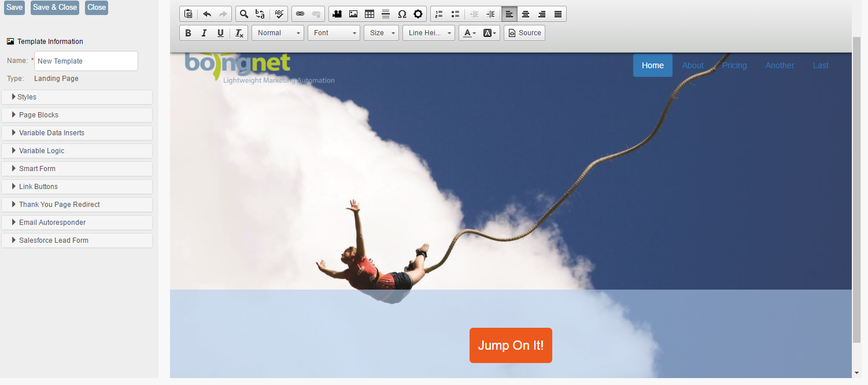
Task: Click the Close button in the left panel
Action: [97, 8]
